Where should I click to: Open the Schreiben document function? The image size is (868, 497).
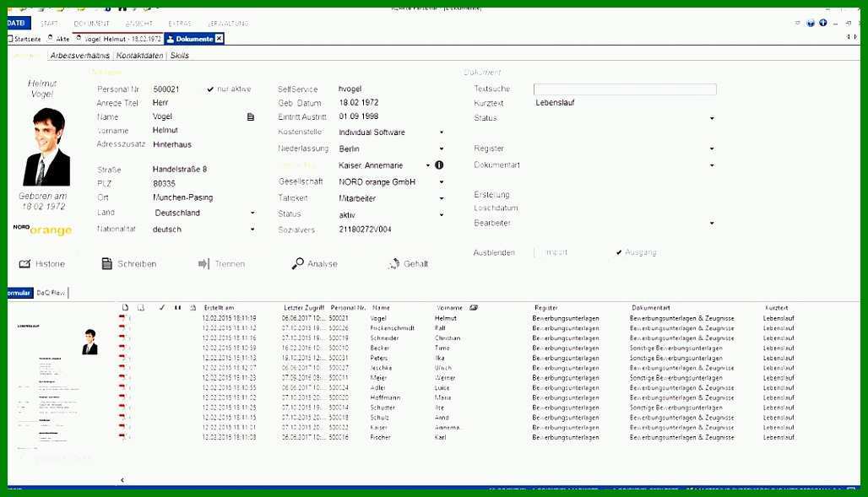[128, 264]
